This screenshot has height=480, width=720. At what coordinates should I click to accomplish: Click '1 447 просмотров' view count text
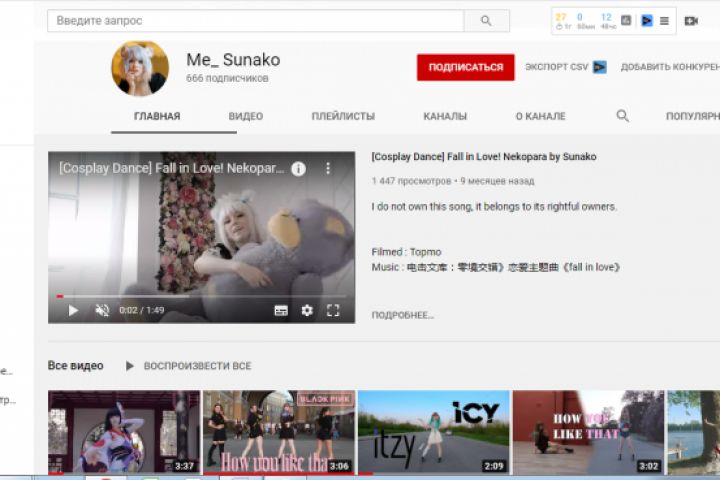[411, 181]
